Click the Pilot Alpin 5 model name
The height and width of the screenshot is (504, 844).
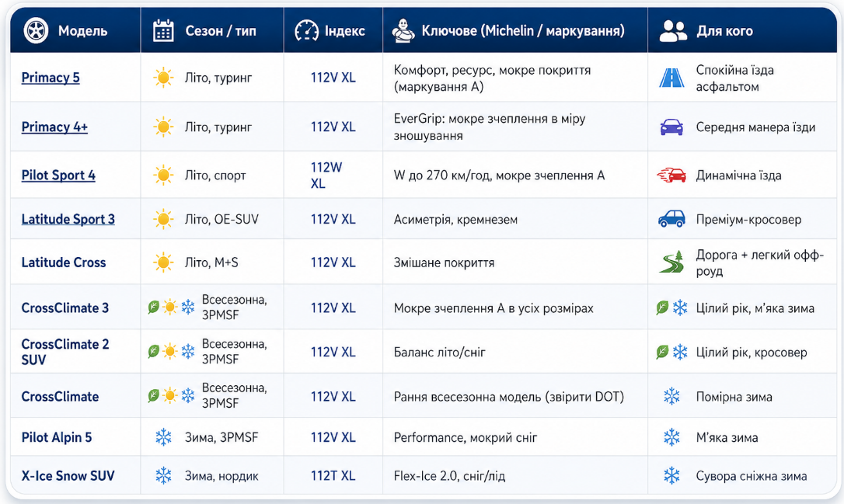tap(57, 437)
